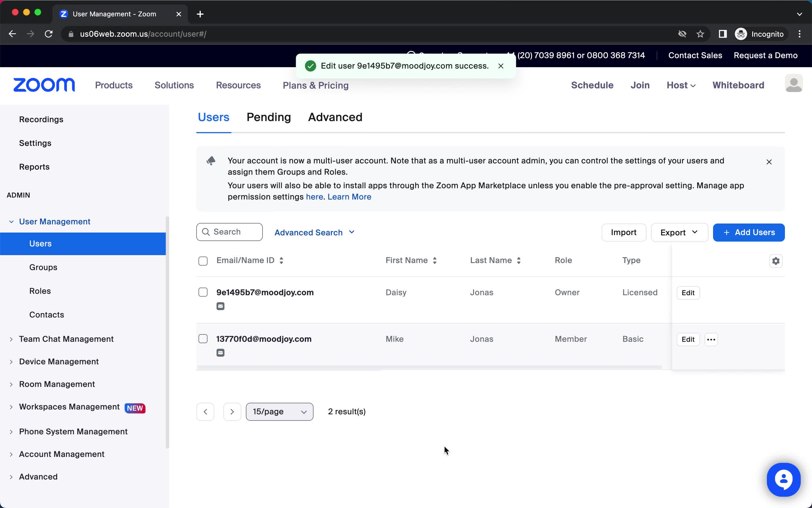Screen dimensions: 812x508
Task: Click the Zoom logo
Action: tap(44, 85)
